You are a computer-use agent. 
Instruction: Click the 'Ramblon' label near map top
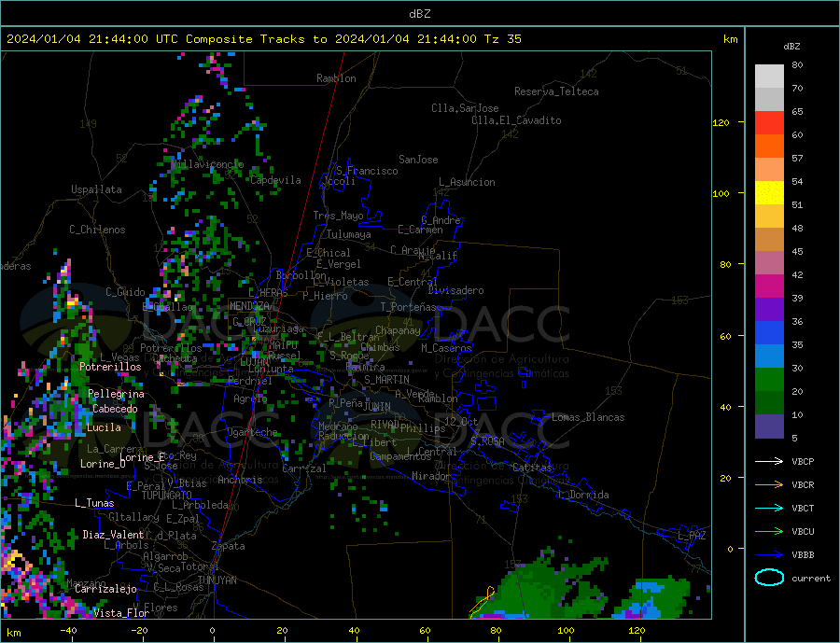(x=336, y=78)
